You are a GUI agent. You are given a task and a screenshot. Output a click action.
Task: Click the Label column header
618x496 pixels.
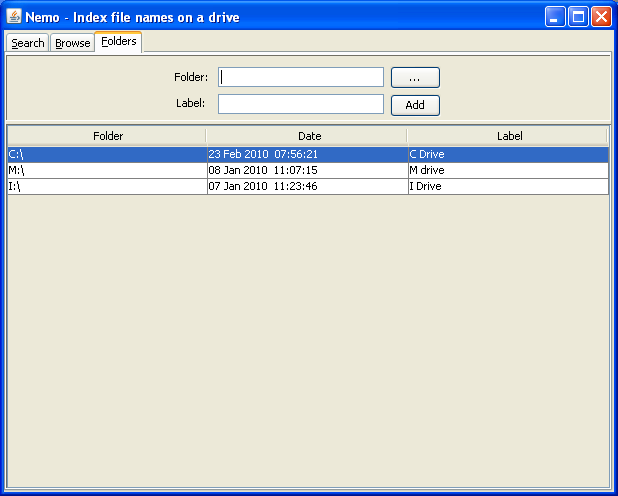[x=508, y=136]
